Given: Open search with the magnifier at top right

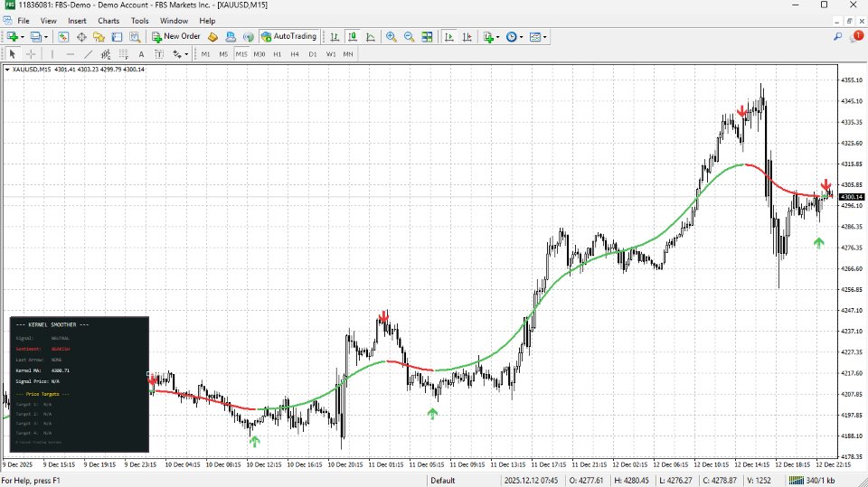Looking at the screenshot, I should pos(837,36).
